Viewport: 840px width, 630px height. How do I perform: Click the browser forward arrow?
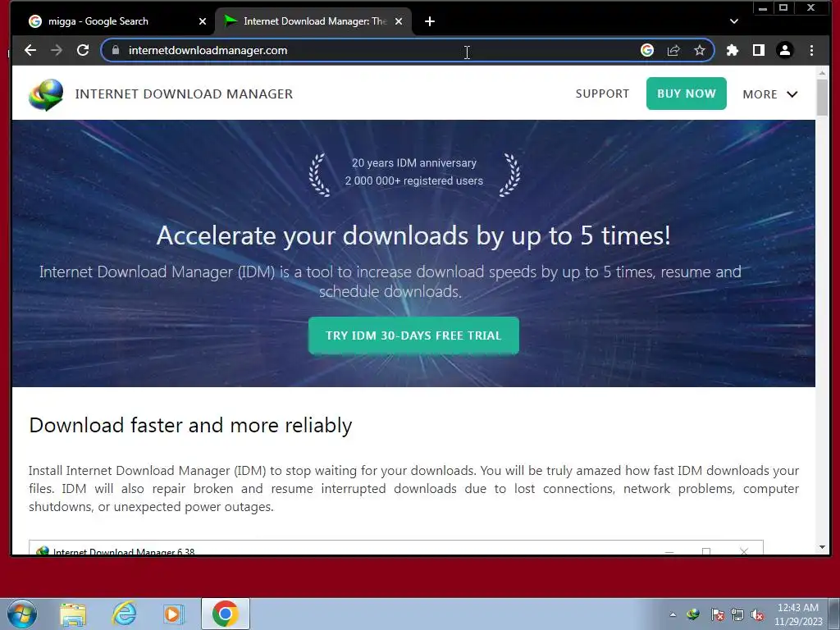[57, 50]
